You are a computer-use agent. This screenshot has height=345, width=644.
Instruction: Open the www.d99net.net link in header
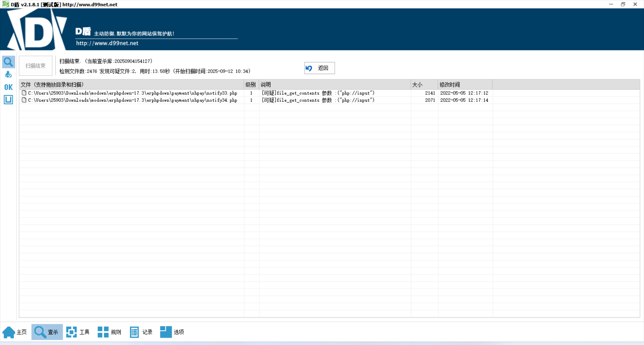tap(107, 43)
